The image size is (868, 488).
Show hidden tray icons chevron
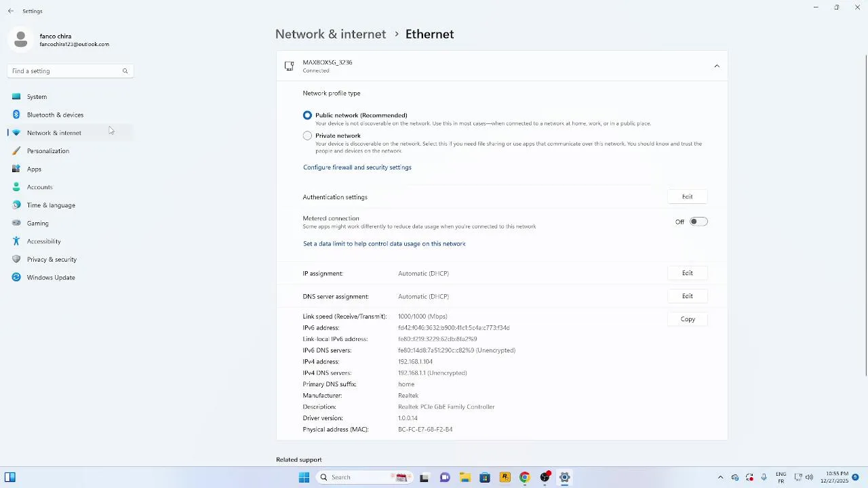click(x=720, y=477)
